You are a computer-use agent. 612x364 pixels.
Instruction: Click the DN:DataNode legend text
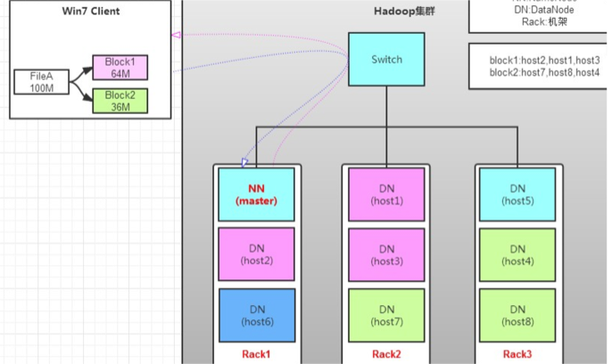pyautogui.click(x=544, y=10)
